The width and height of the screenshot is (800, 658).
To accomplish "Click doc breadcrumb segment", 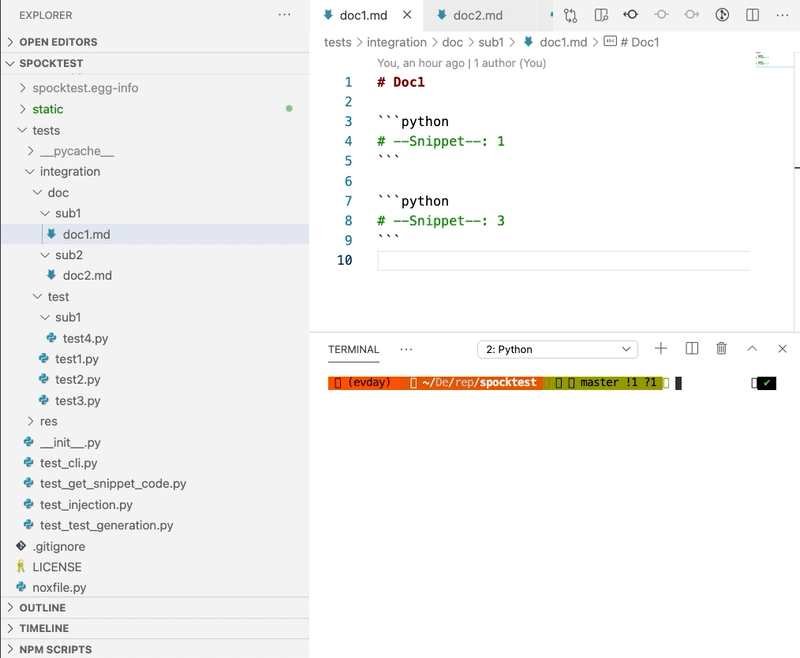I will (x=452, y=42).
